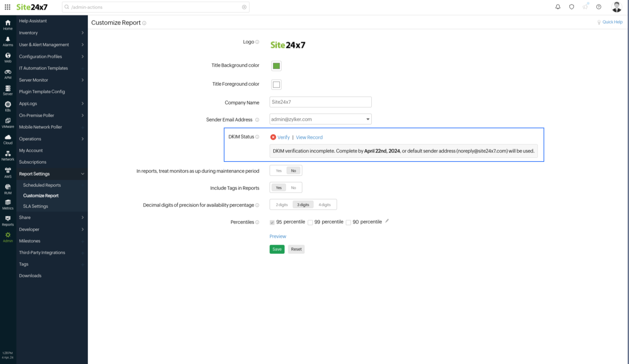
Task: Select Yes for maintenance period treatment
Action: [x=279, y=171]
